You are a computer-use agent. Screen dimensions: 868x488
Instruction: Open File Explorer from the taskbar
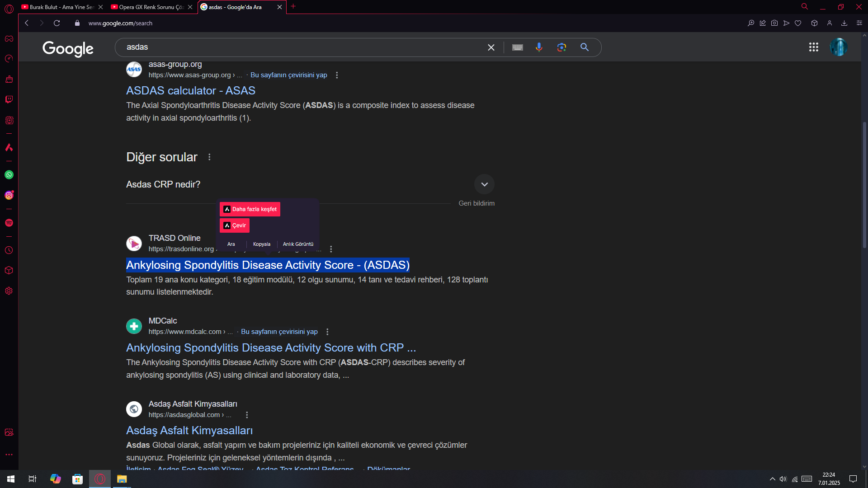(x=122, y=479)
